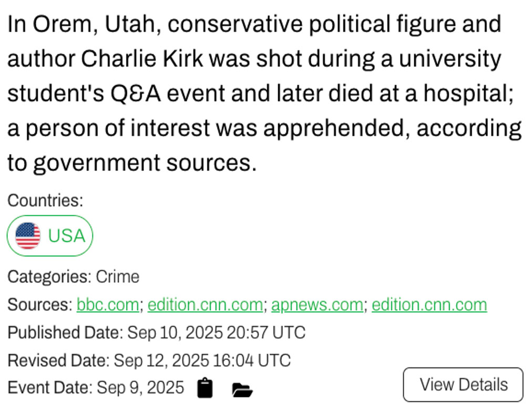Open the apnews.com source link
Viewport: 532px width, 411px height.
coord(317,305)
